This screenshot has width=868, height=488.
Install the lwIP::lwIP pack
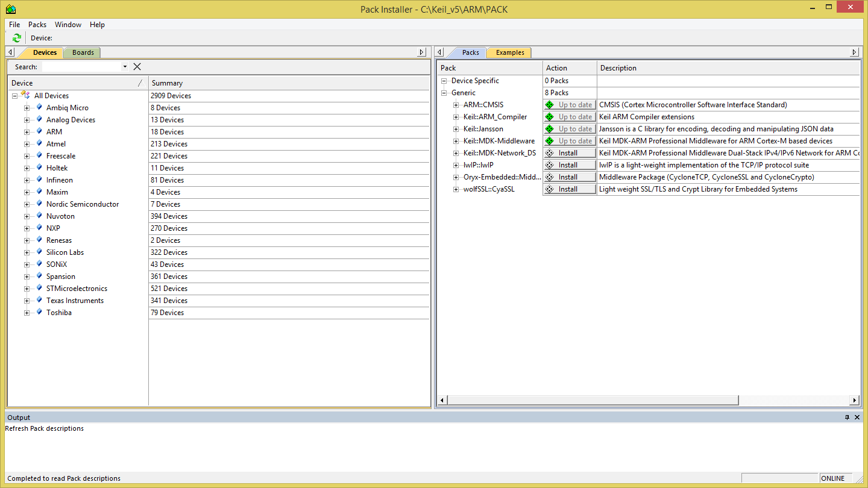click(570, 165)
